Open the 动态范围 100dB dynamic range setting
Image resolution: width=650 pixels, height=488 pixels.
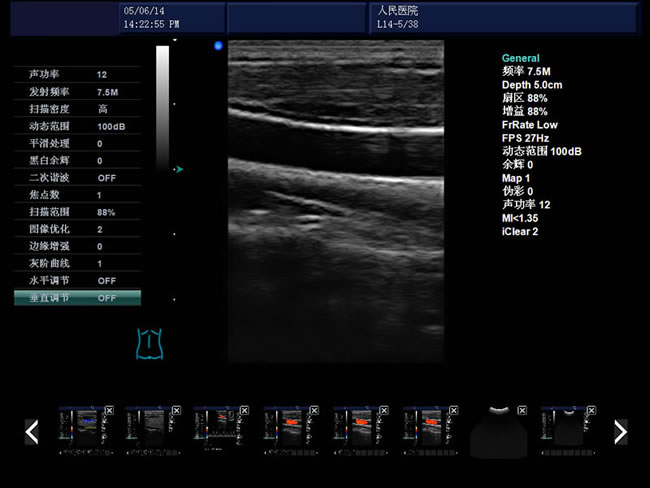tap(110, 127)
